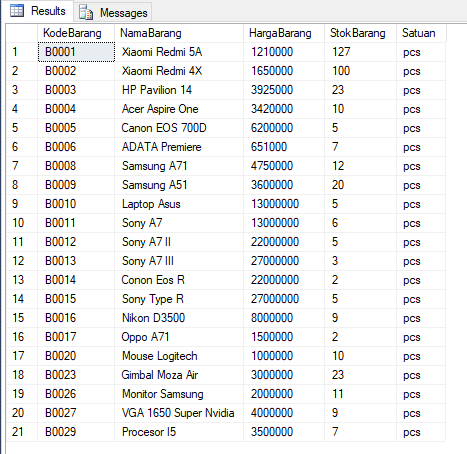Image resolution: width=467 pixels, height=454 pixels.
Task: Click the Sony A7 III cell
Action: (x=179, y=261)
